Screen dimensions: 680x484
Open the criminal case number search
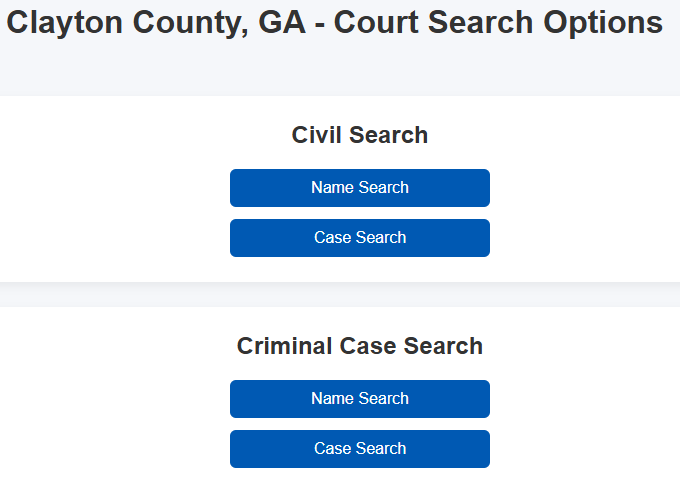[x=360, y=449]
